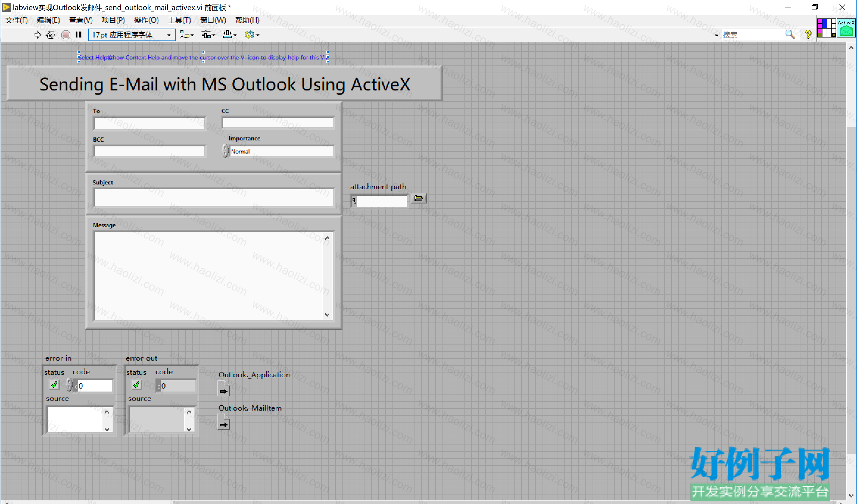Viewport: 857px width, 504px height.
Task: Click the connector pane grid icon
Action: pyautogui.click(x=826, y=28)
